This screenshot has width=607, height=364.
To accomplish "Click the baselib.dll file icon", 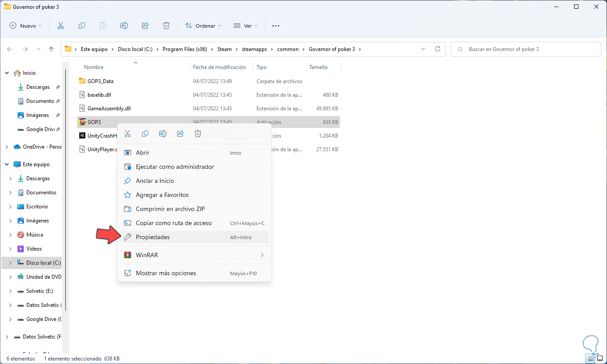I will [x=82, y=95].
